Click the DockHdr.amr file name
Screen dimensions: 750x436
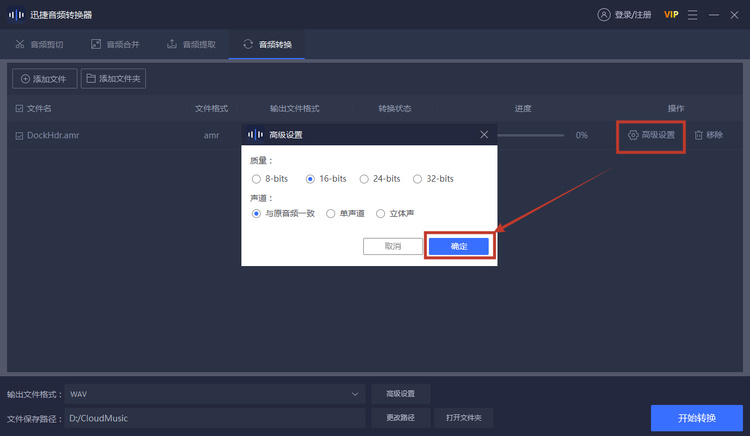point(53,135)
